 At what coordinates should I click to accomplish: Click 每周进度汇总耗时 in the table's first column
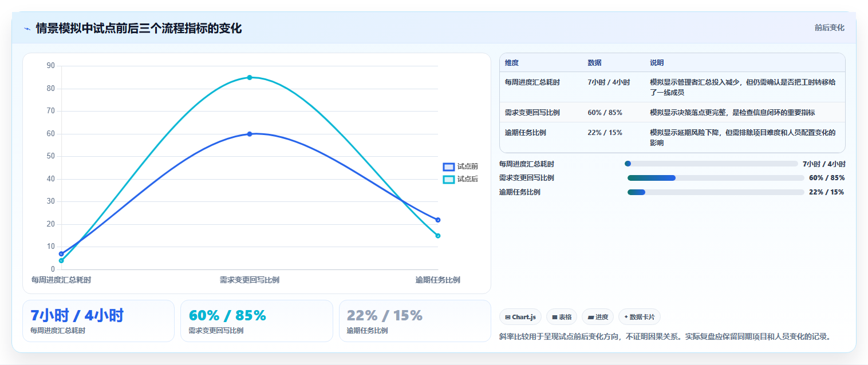coord(532,82)
